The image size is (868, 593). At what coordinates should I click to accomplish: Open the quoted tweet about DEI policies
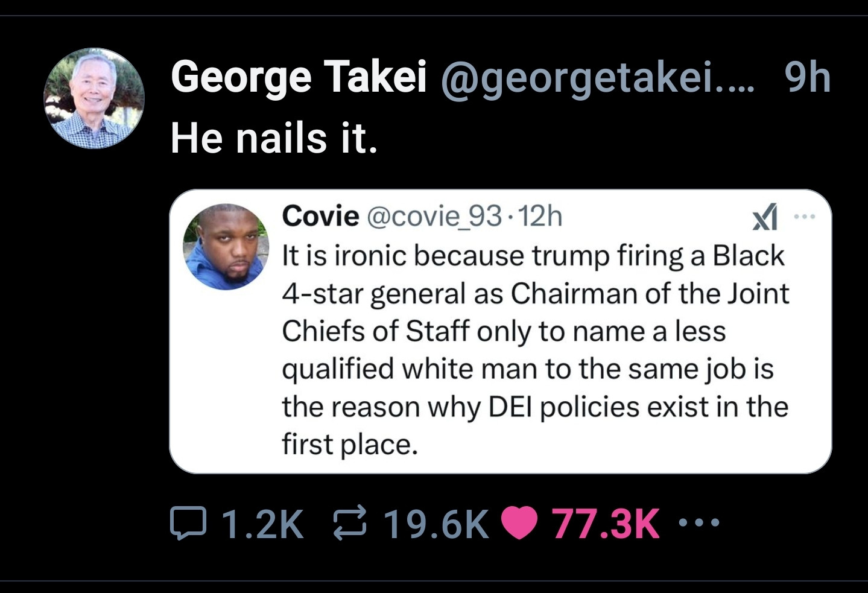(x=534, y=350)
